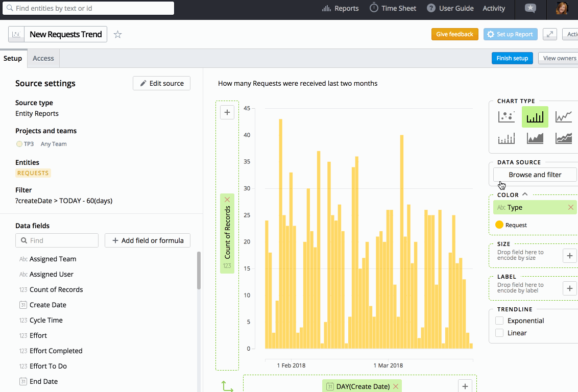Remove Count of Records from Y axis
This screenshot has width=578, height=392.
227,200
